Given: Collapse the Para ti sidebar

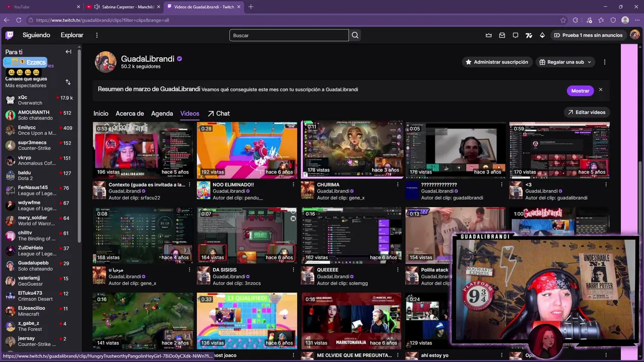Looking at the screenshot, I should click(x=68, y=52).
